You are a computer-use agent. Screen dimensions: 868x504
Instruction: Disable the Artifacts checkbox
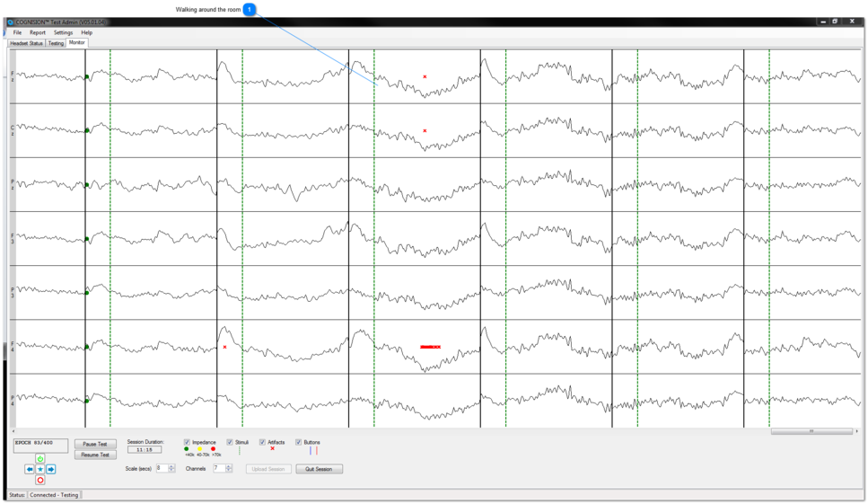click(262, 442)
